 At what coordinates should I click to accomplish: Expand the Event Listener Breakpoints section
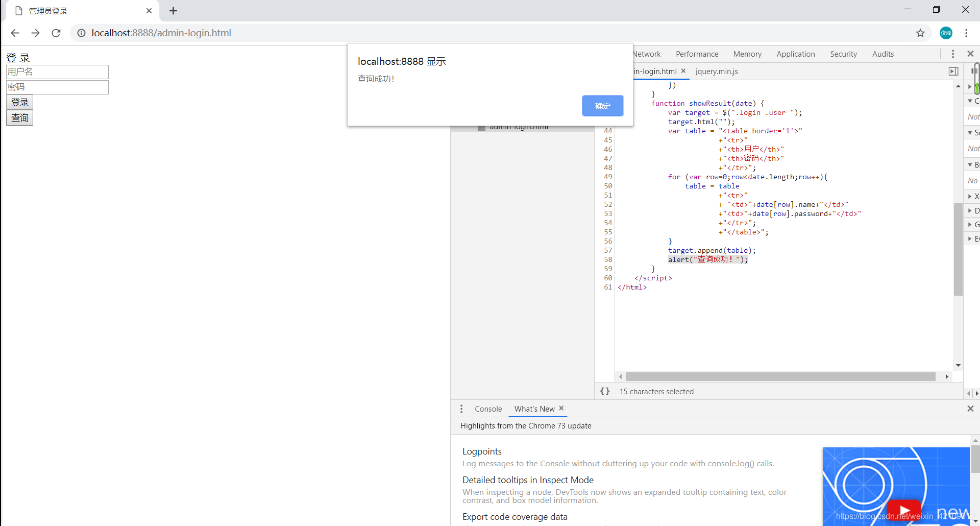[x=970, y=238]
